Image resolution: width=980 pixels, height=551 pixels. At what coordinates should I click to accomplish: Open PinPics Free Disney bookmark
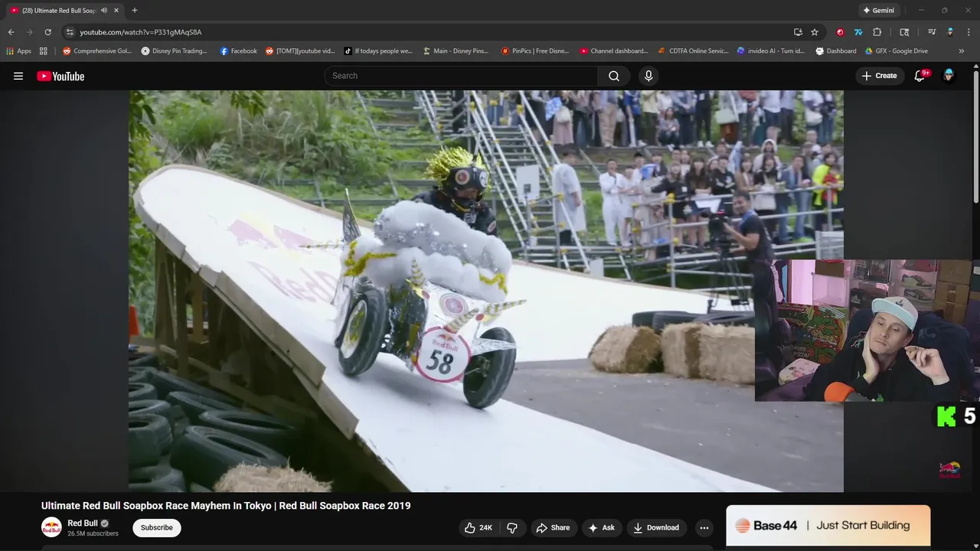535,51
